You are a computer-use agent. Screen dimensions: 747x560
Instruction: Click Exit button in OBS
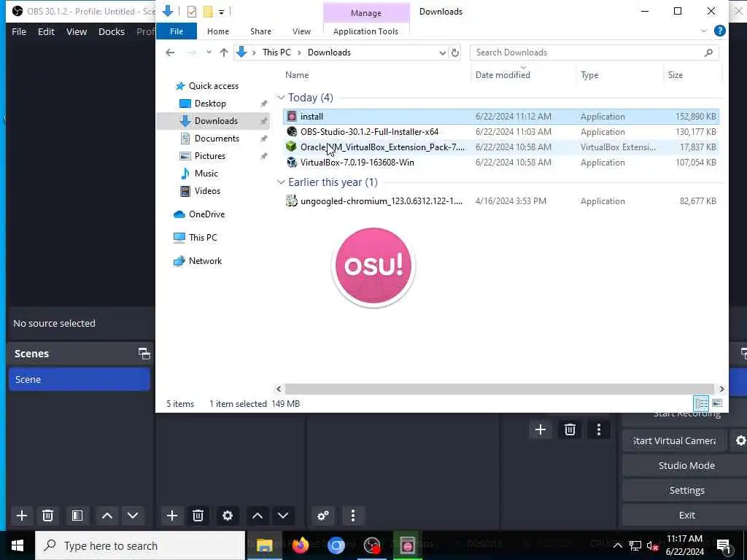point(686,515)
